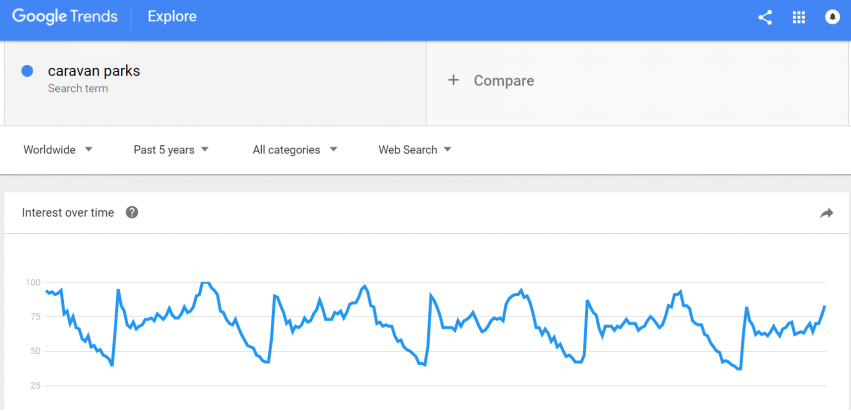Click the Google Trends logo
This screenshot has height=411, width=851.
click(65, 17)
